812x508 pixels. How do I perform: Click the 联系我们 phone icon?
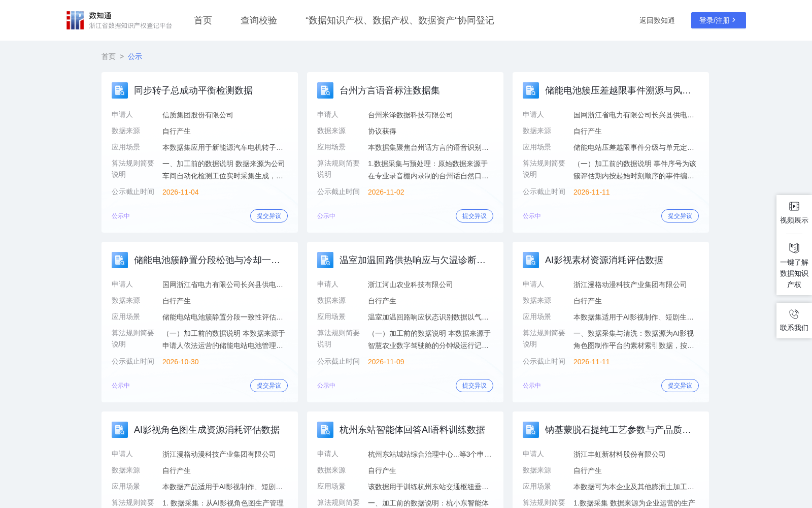click(x=794, y=314)
